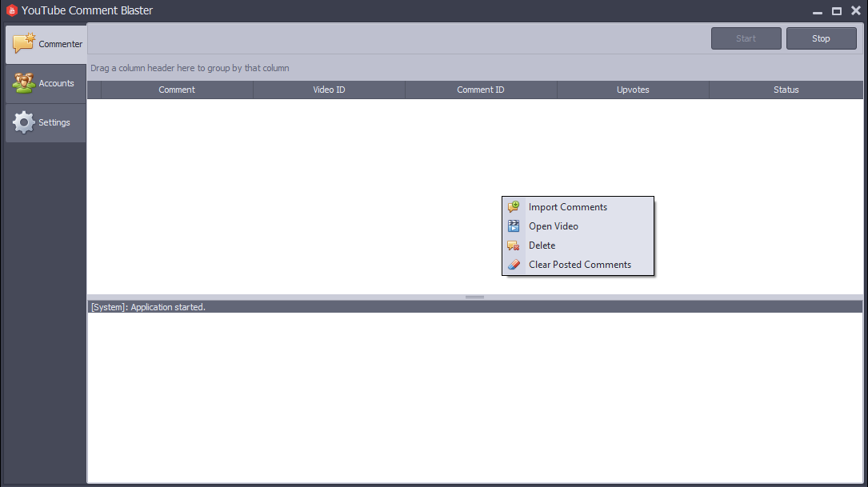
Task: Sort by the Upvotes column header
Action: 633,90
